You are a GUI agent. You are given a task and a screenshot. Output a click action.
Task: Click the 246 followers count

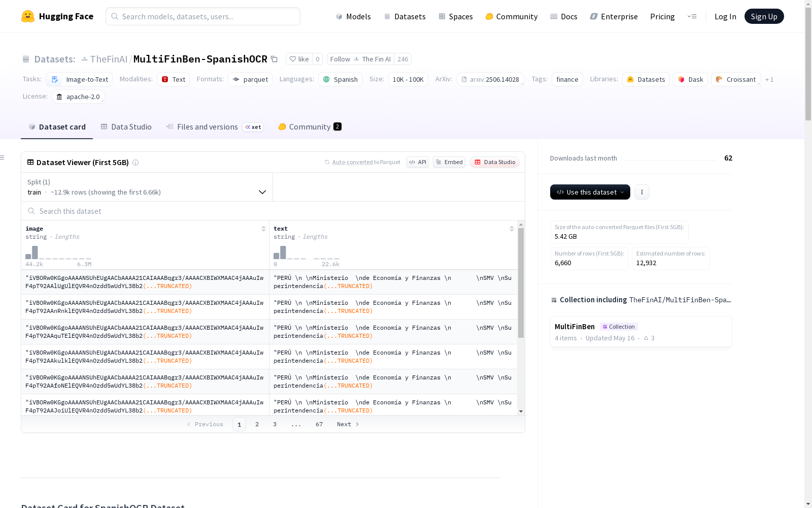403,59
